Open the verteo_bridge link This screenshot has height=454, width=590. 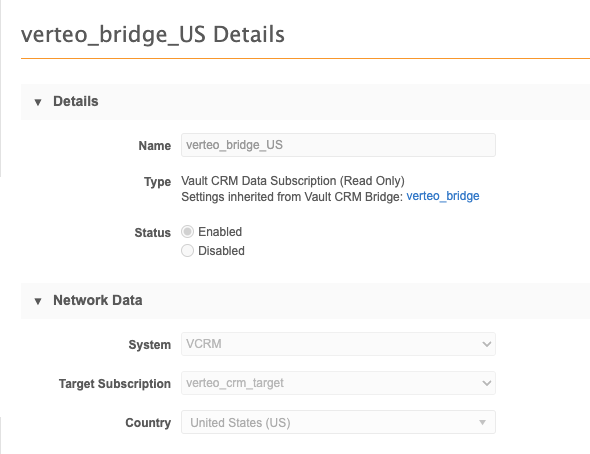click(x=443, y=196)
